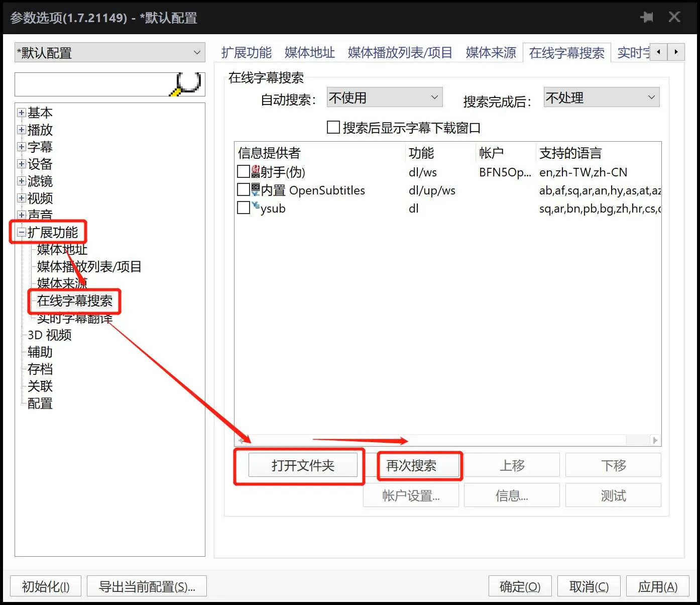Open the 搜索完成后 dropdown

pyautogui.click(x=602, y=97)
